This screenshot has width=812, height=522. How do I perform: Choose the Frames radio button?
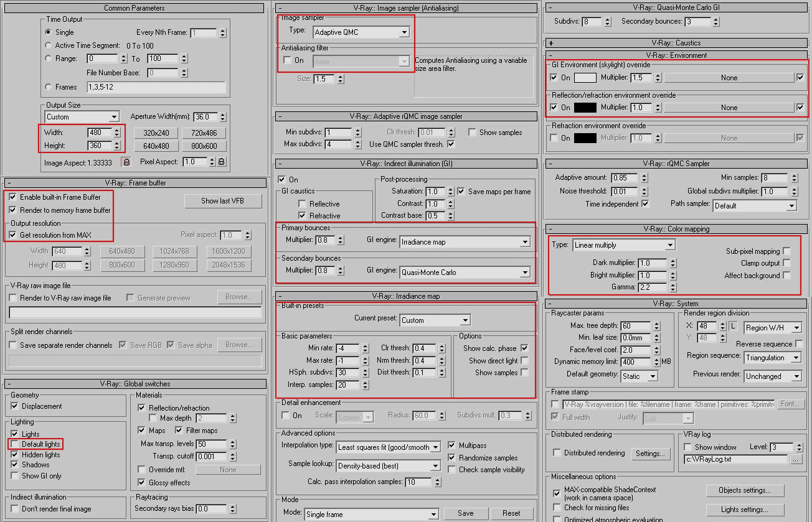click(49, 87)
